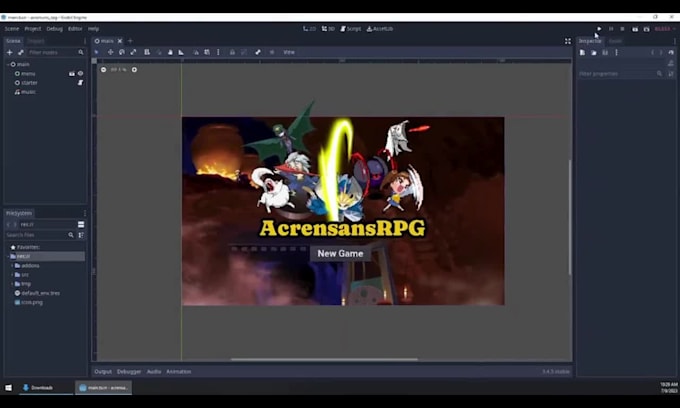The height and width of the screenshot is (408, 680).
Task: Select the Inspector dock tab
Action: tap(590, 41)
